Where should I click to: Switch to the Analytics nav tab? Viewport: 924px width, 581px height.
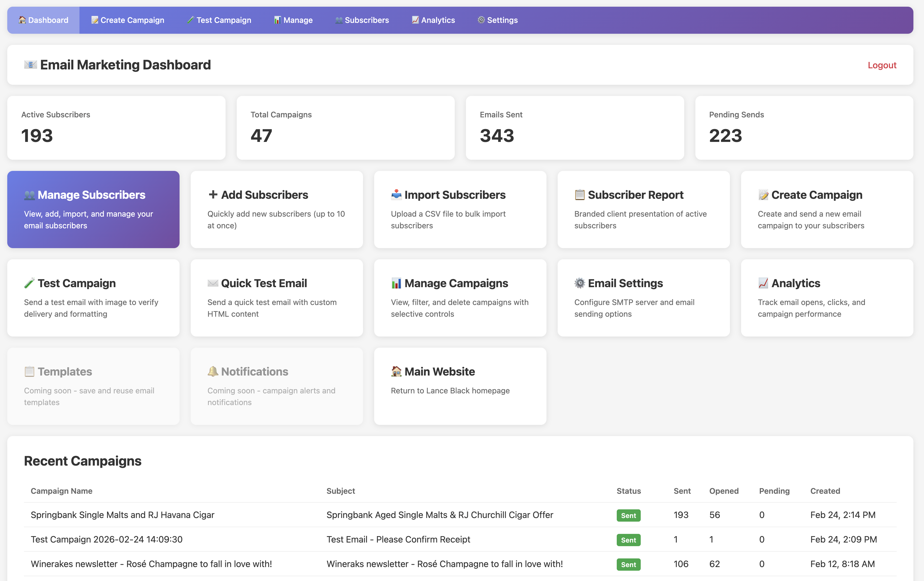[433, 20]
